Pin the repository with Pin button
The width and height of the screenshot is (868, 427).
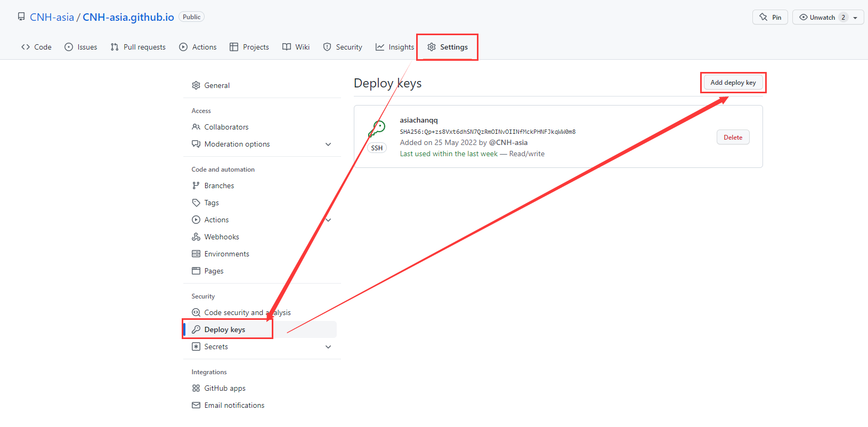click(x=770, y=17)
